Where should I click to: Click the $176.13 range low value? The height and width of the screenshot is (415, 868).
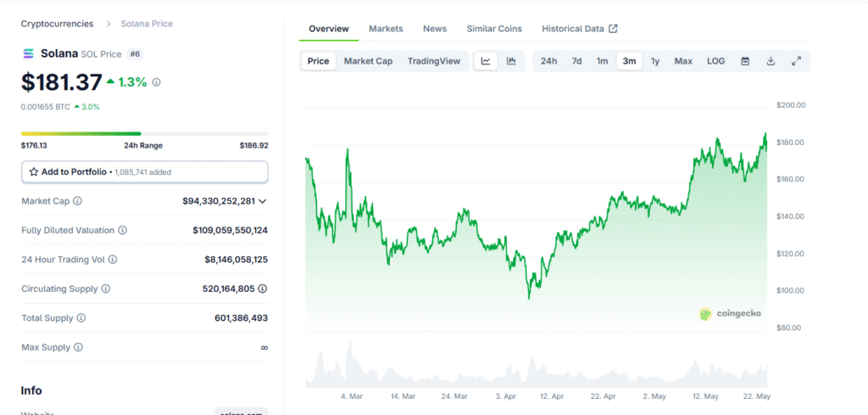tap(32, 146)
